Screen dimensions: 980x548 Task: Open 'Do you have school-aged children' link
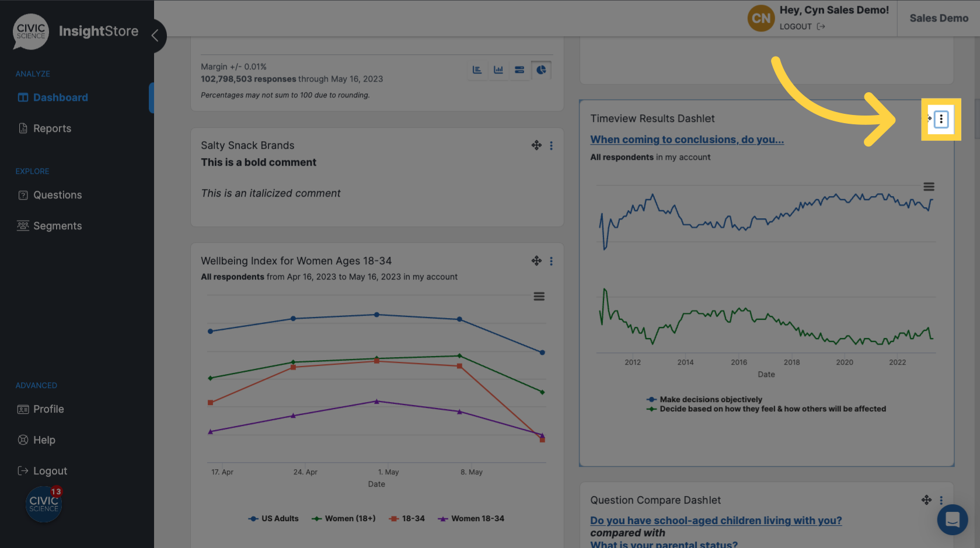[x=716, y=521]
